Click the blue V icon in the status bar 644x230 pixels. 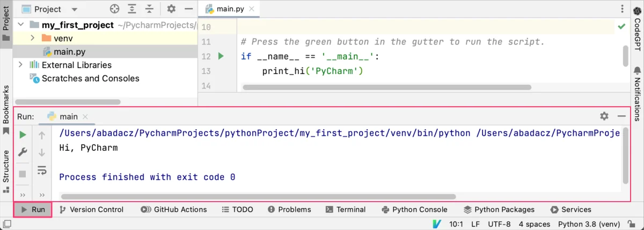point(437,224)
